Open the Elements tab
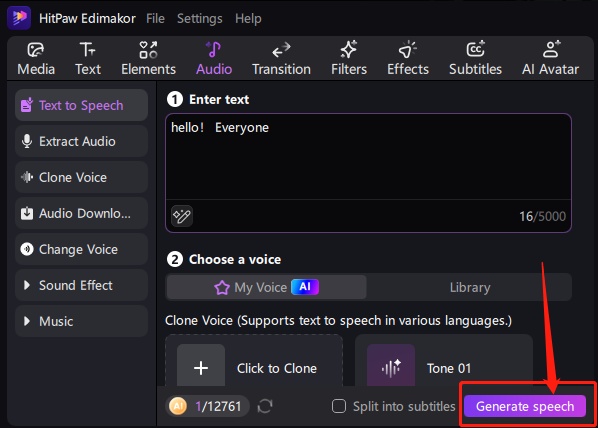598x428 pixels. tap(148, 59)
